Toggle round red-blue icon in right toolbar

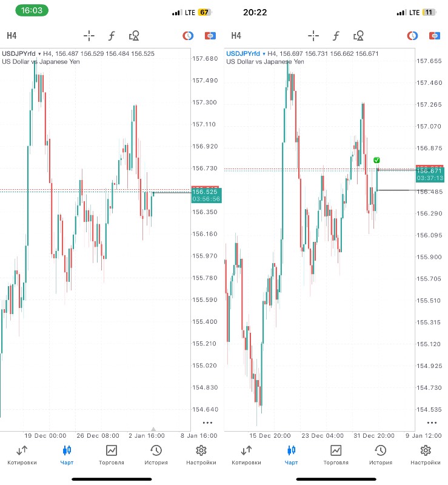pyautogui.click(x=412, y=36)
